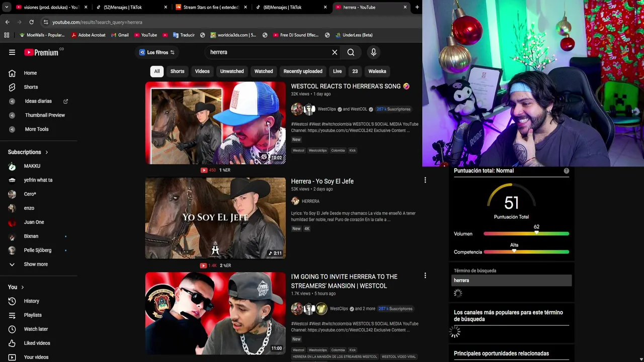This screenshot has width=644, height=362.
Task: Reload the page with the refresh icon
Action: point(31,22)
